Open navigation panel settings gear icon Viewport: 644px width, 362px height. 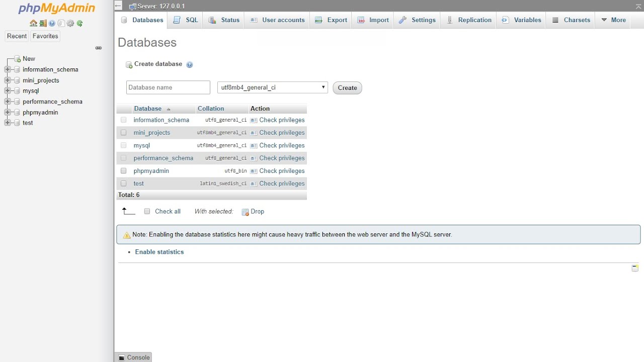coord(70,23)
